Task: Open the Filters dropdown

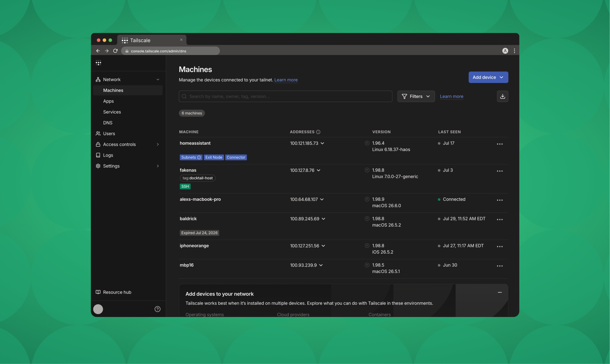Action: [416, 96]
